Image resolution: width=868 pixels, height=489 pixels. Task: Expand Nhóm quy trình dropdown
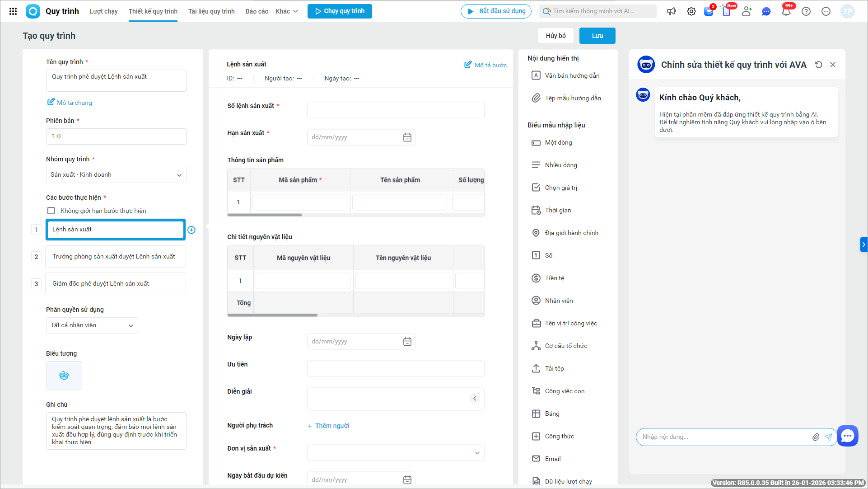(116, 175)
